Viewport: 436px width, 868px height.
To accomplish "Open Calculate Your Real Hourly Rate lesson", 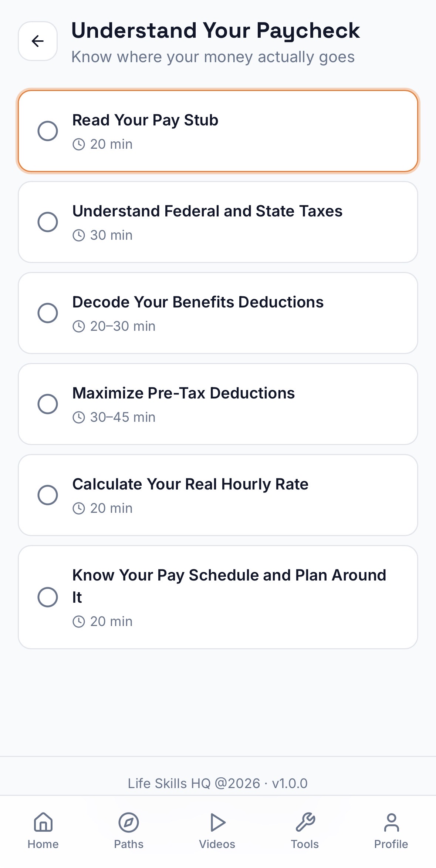I will [x=218, y=495].
